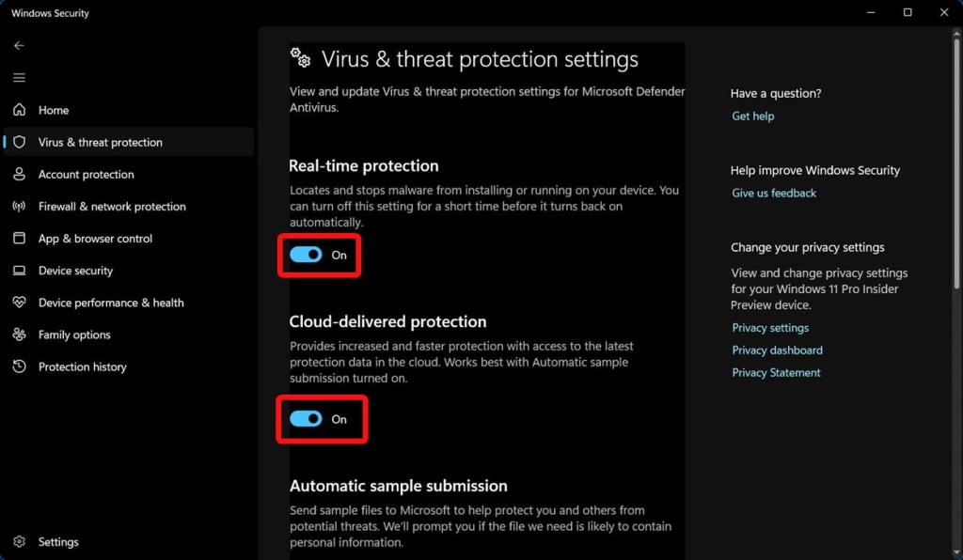Screen dimensions: 963x560
Task: Open Privacy settings
Action: coord(770,327)
